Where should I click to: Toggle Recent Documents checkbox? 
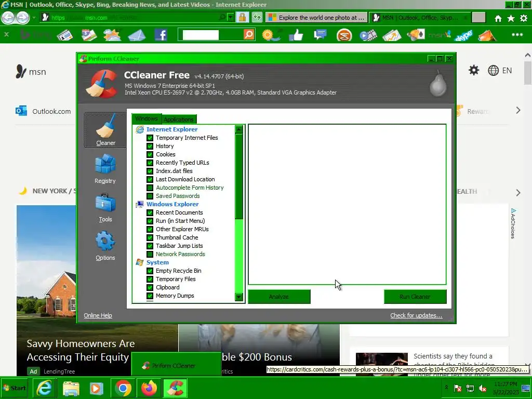point(150,212)
